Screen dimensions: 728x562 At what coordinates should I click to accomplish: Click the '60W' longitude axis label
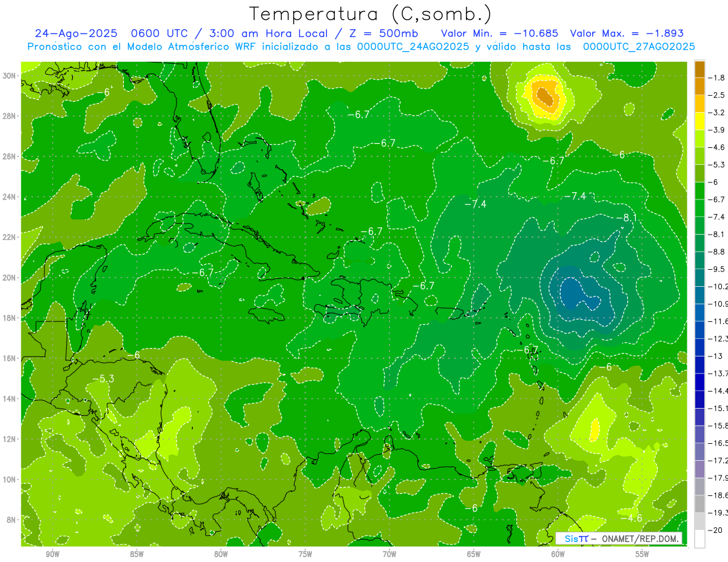pyautogui.click(x=558, y=554)
